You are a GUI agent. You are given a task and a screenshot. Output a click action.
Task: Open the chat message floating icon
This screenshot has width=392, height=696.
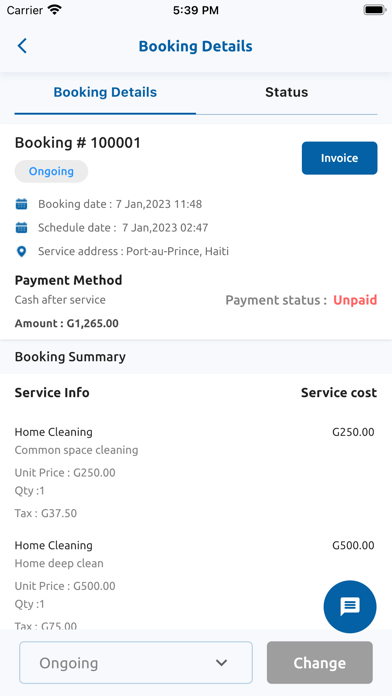coord(350,606)
